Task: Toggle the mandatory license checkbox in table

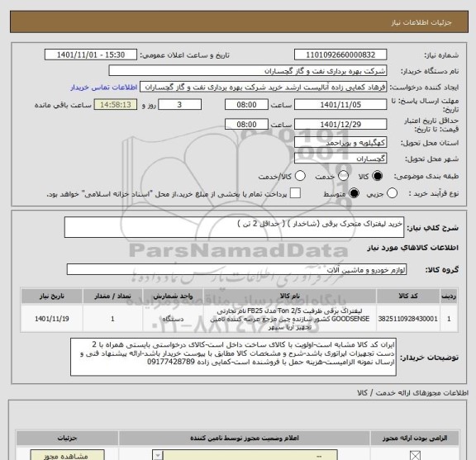Action: coord(415,455)
